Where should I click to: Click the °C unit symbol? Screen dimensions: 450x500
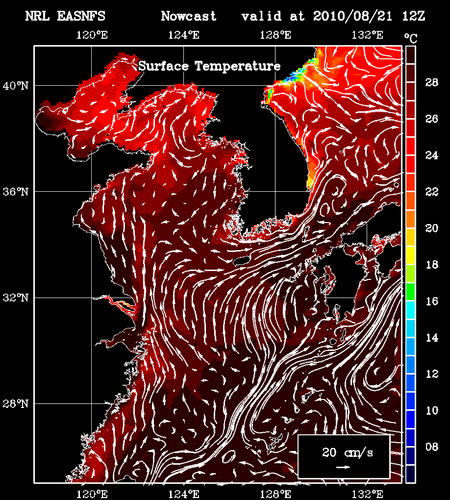(411, 39)
